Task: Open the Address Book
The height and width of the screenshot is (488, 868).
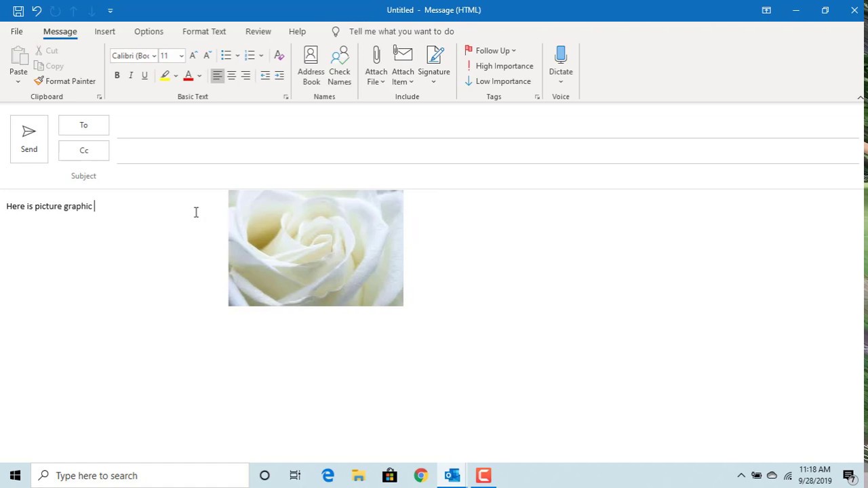Action: (x=311, y=66)
